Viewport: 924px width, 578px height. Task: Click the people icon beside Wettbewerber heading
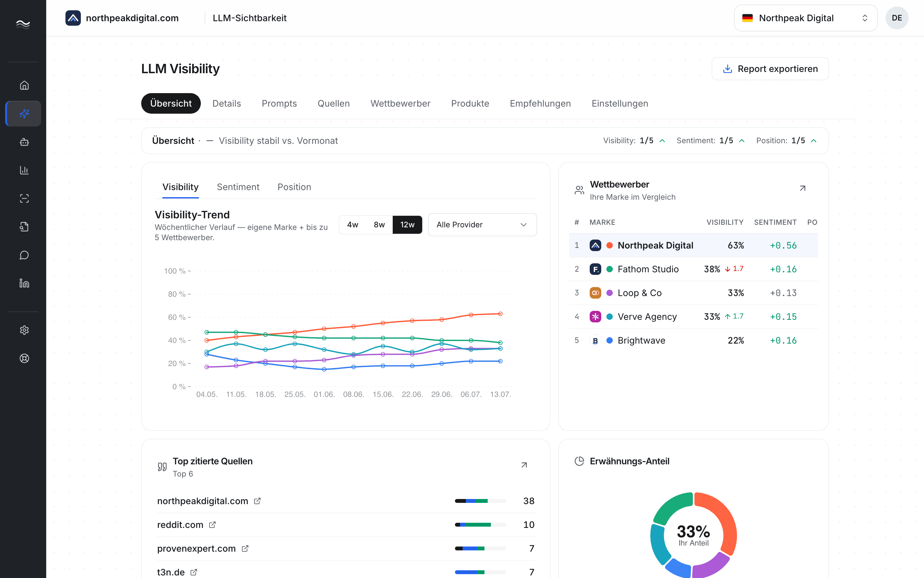(x=579, y=190)
